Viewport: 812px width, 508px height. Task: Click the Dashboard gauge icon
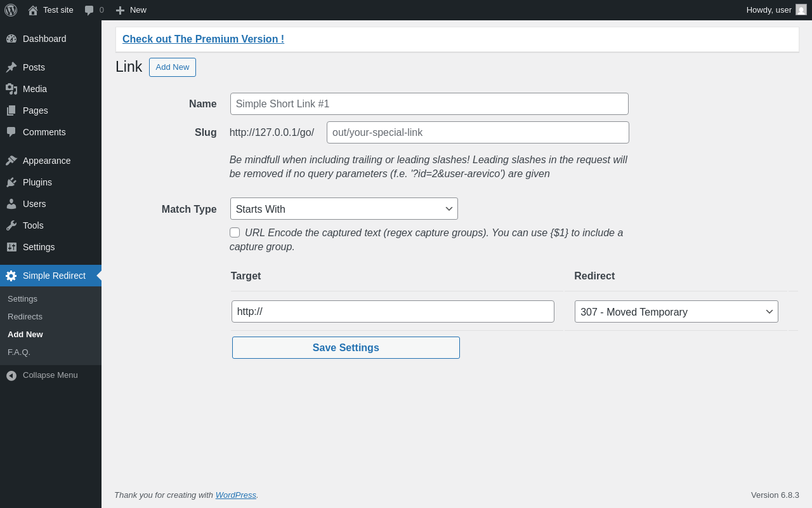click(11, 39)
